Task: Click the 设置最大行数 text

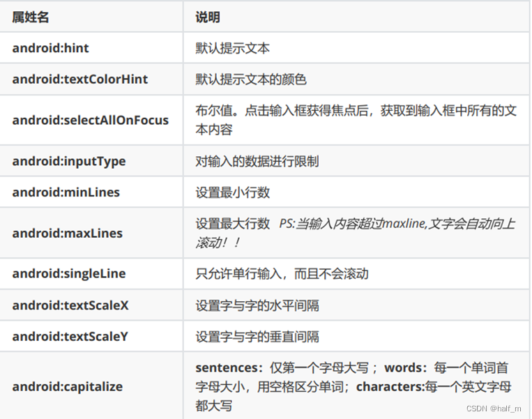Action: [232, 224]
